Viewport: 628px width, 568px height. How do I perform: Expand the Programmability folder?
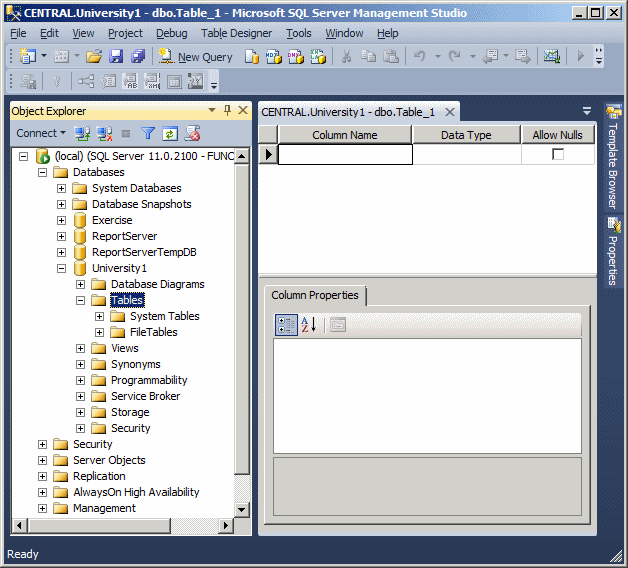coord(81,381)
